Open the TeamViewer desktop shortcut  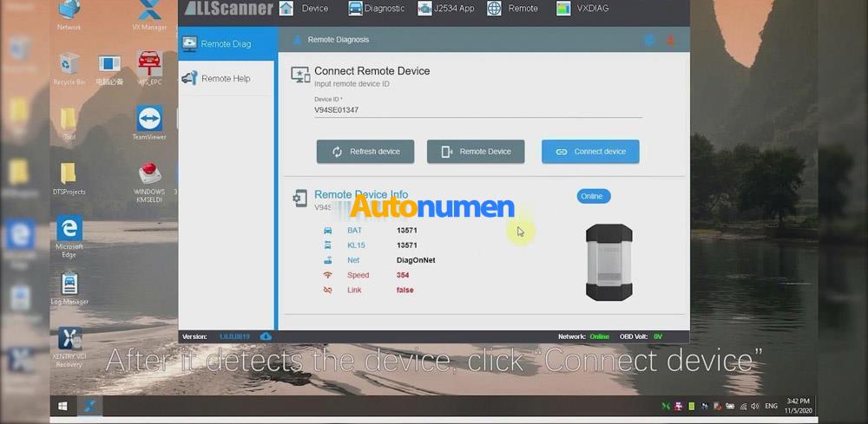tap(149, 123)
